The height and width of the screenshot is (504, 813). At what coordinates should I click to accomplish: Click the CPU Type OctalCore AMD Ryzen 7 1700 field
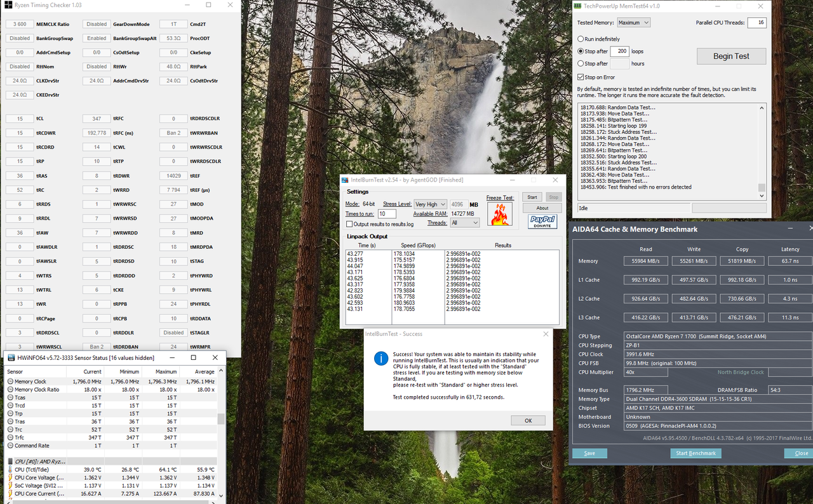click(x=718, y=336)
